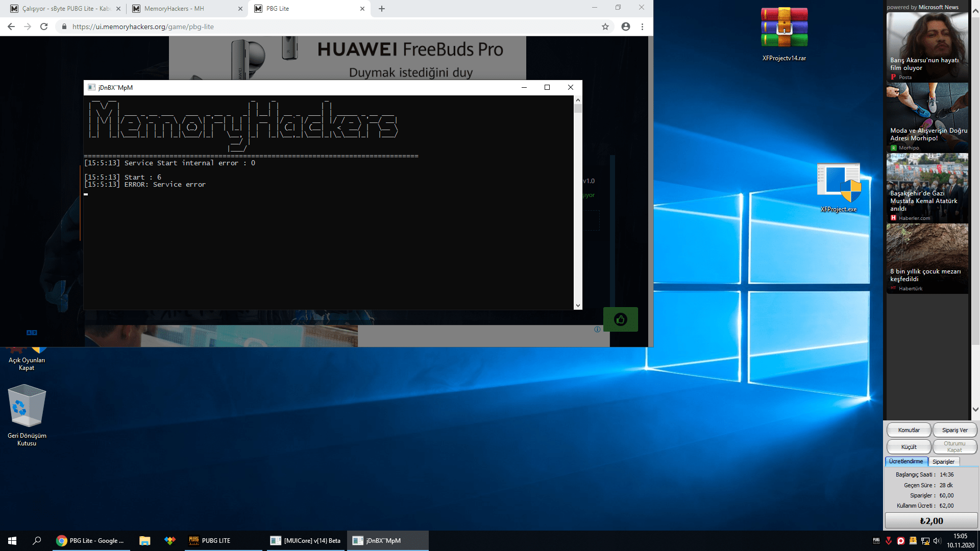The width and height of the screenshot is (980, 551).
Task: Launch the XFProject.exe desktop shortcut
Action: 839,188
